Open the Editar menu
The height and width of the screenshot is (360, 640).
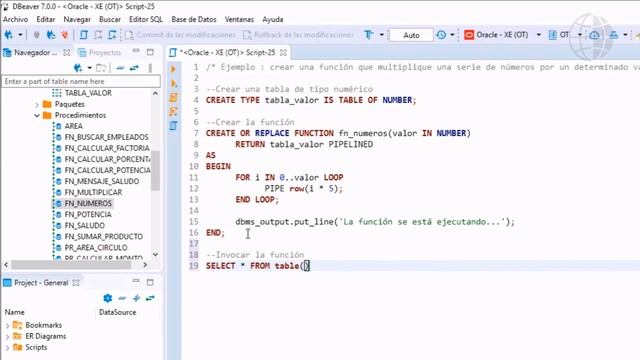46,19
